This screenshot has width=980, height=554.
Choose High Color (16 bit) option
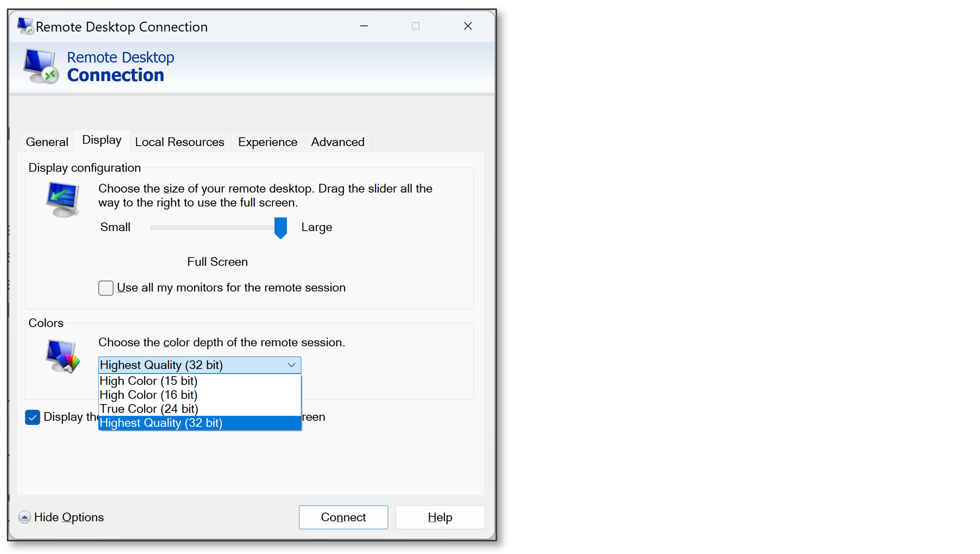(200, 395)
